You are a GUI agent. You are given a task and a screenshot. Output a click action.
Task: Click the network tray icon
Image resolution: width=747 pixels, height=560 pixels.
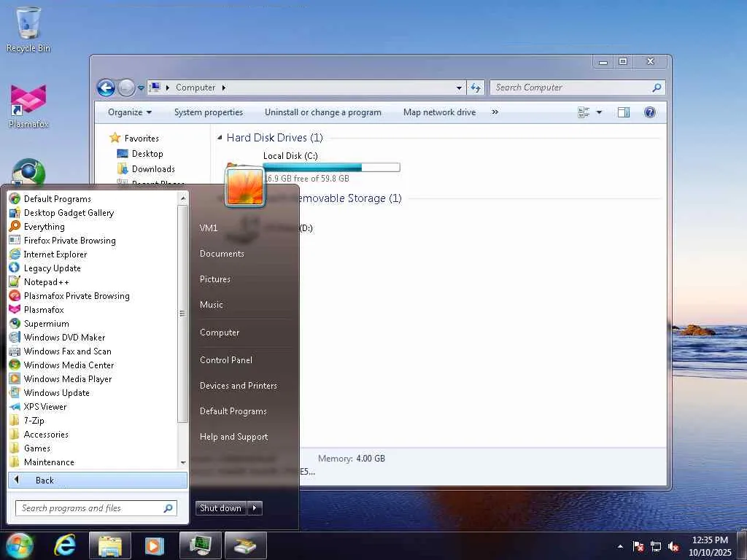[x=656, y=546]
